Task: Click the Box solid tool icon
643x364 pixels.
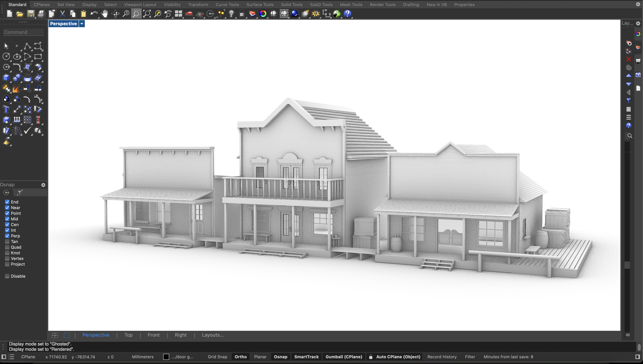Action: (6, 78)
